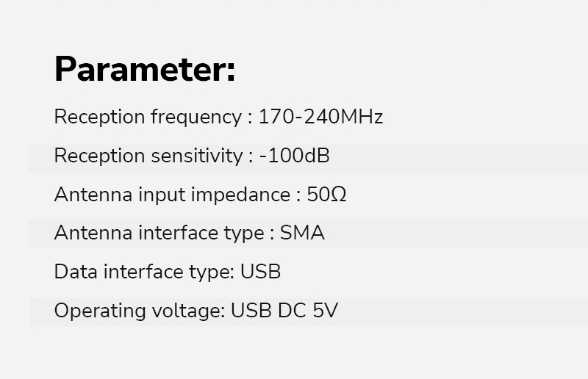588x379 pixels.
Task: Click the 50Ω impedance value
Action: pos(326,195)
